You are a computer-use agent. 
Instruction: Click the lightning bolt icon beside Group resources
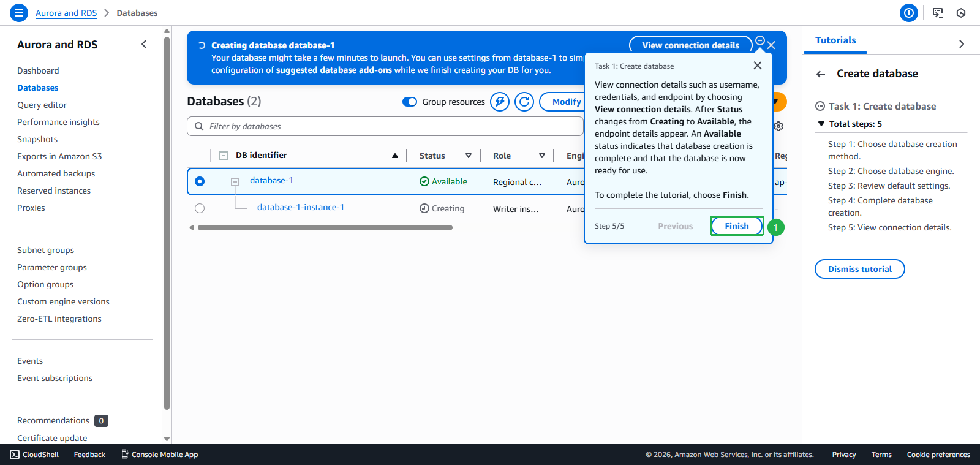pos(500,102)
